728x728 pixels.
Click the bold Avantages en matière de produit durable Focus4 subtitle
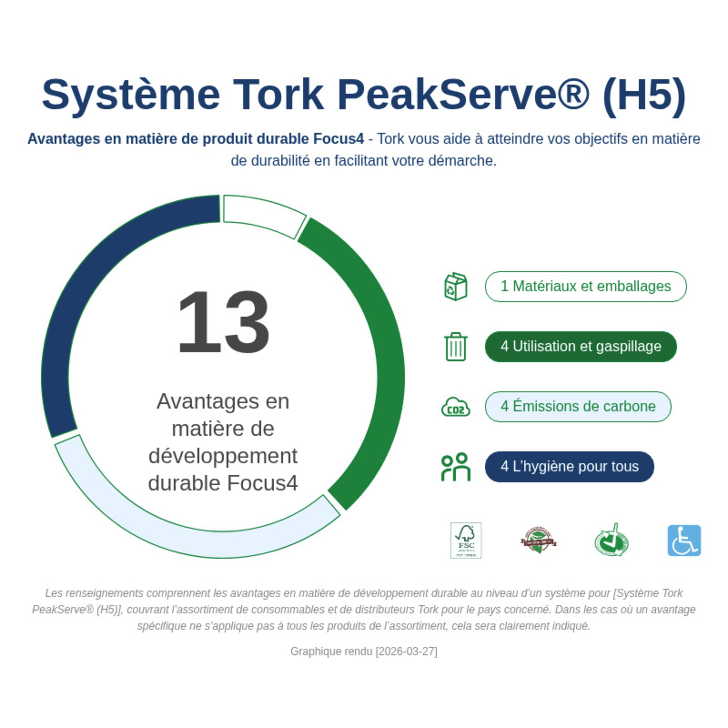(x=196, y=139)
